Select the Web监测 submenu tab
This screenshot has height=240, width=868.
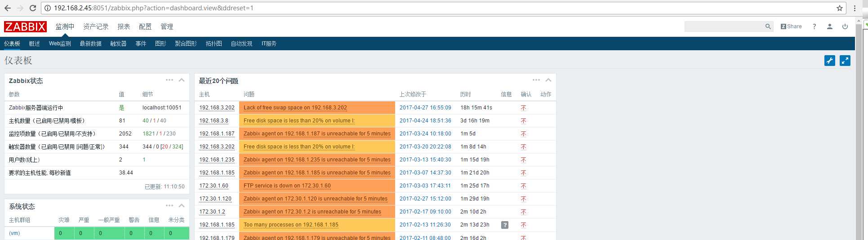tap(60, 44)
